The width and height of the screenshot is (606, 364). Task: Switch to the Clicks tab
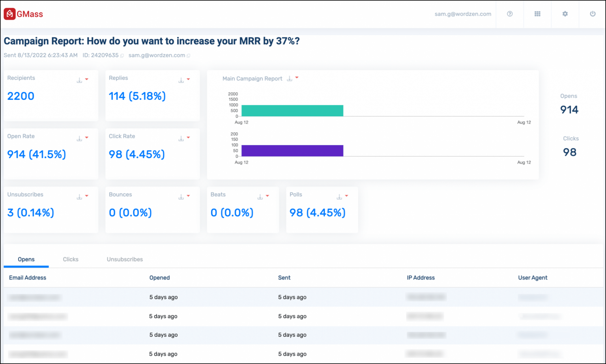pyautogui.click(x=70, y=259)
